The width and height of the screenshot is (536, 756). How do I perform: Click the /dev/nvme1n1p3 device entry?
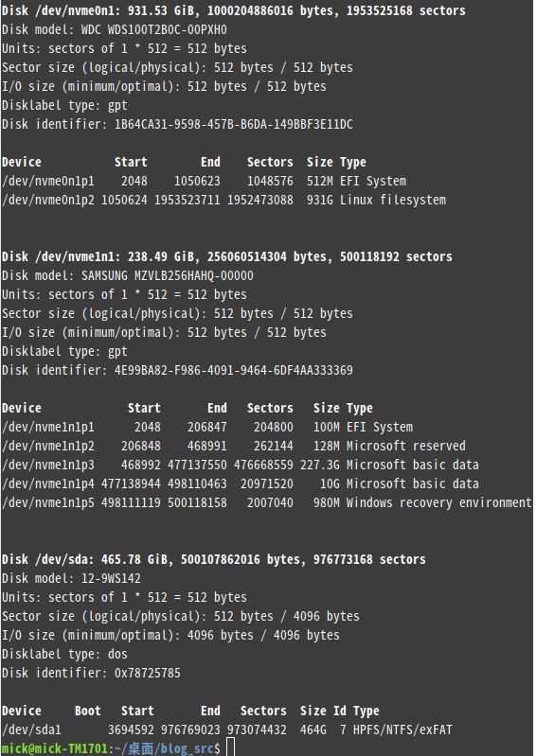(x=48, y=465)
